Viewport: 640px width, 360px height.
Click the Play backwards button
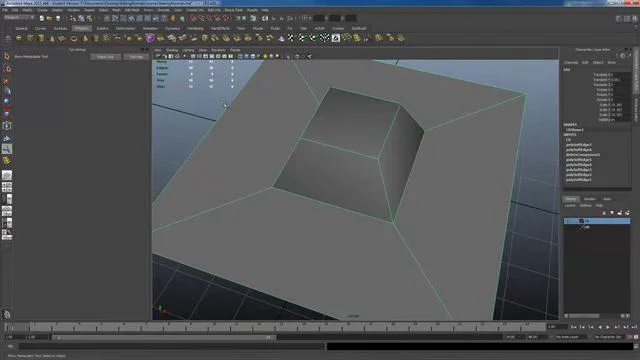[600, 327]
